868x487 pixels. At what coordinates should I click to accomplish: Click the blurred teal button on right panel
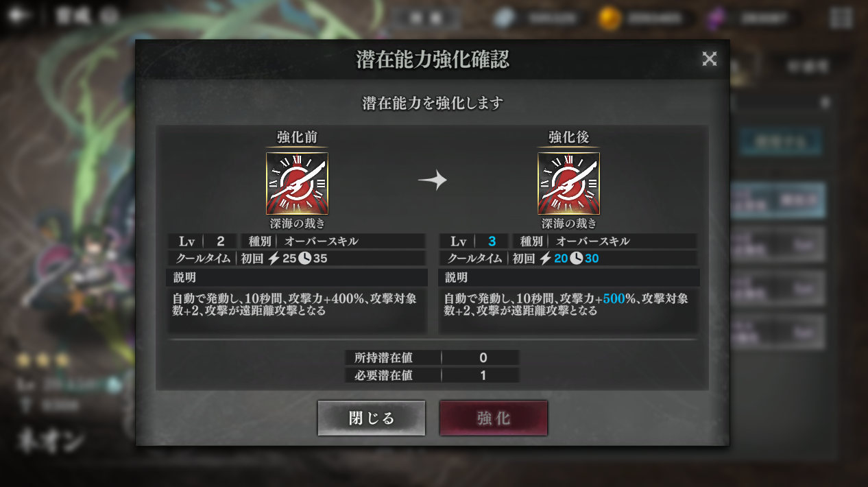(781, 143)
